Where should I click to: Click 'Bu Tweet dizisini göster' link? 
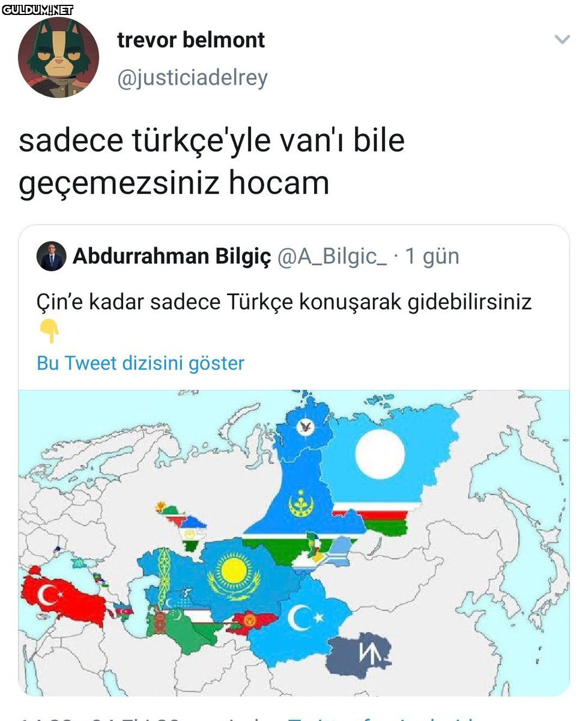tap(141, 363)
